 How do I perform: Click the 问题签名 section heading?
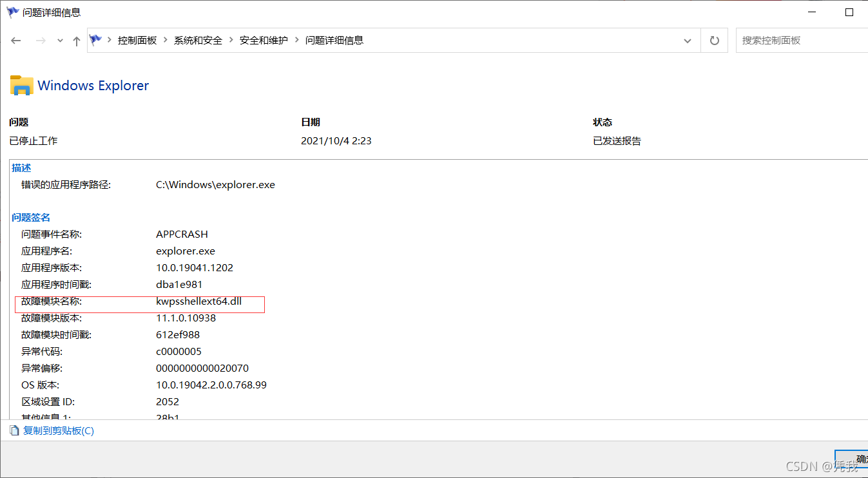tap(30, 217)
